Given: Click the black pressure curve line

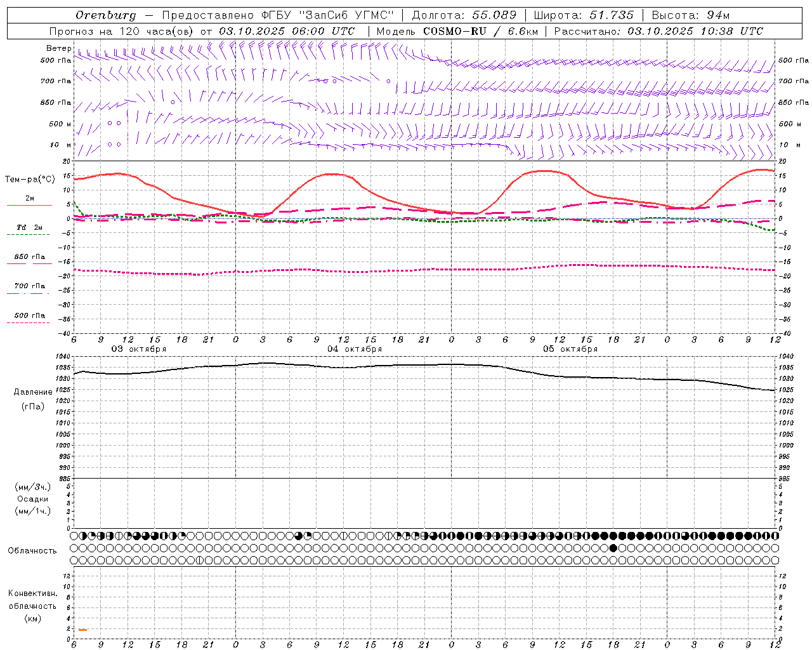Looking at the screenshot, I should tap(424, 365).
